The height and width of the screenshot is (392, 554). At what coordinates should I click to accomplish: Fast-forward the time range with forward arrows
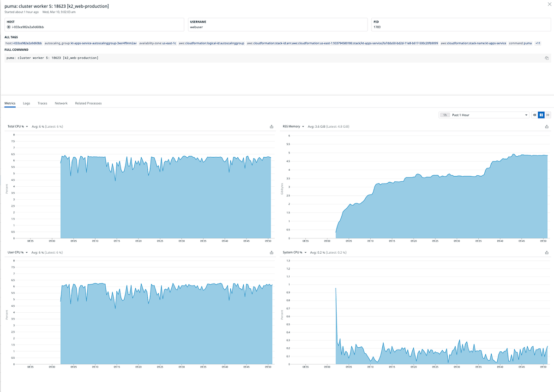[548, 115]
